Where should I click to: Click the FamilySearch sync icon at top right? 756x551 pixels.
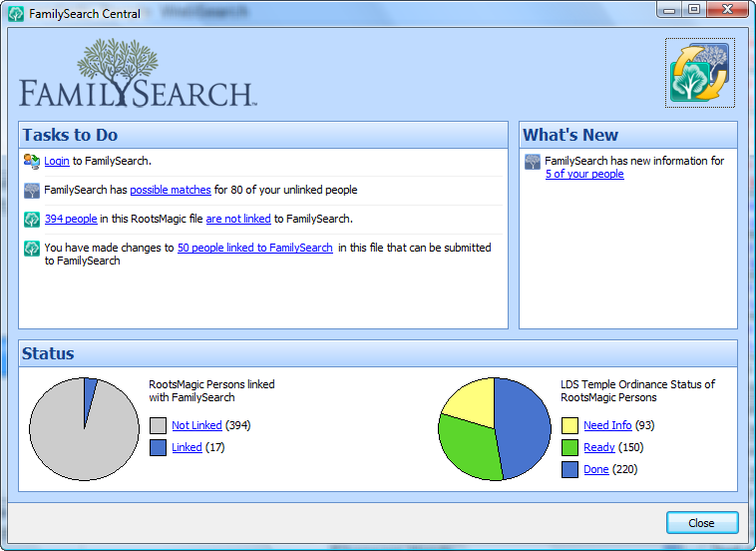coord(700,73)
